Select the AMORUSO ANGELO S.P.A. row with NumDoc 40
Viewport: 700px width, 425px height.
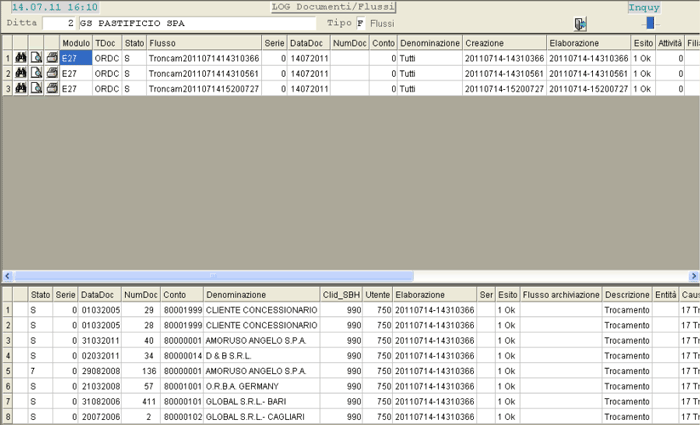coord(260,340)
